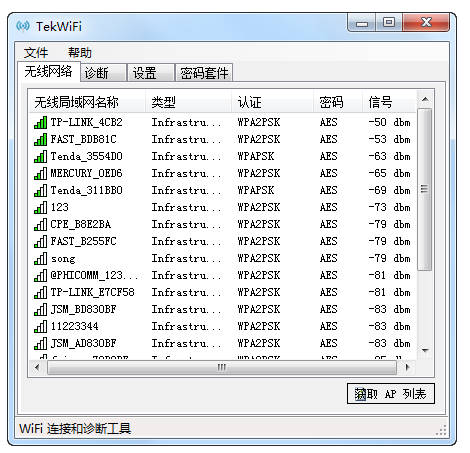The height and width of the screenshot is (453, 470).
Task: Click signal icon for TP-LINK_E7CF58
Action: pyautogui.click(x=40, y=292)
